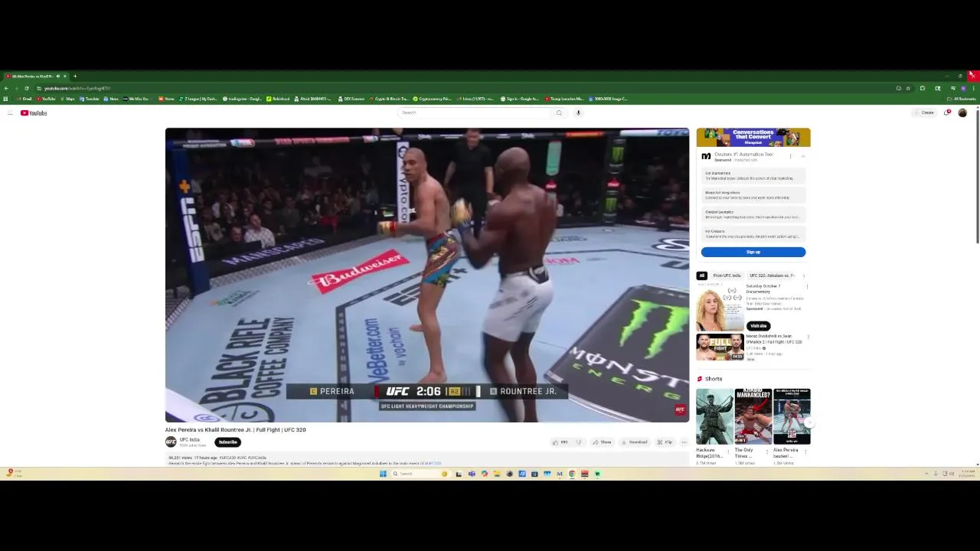Dislike the video with thumbs down
This screenshot has height=551, width=980.
(579, 442)
